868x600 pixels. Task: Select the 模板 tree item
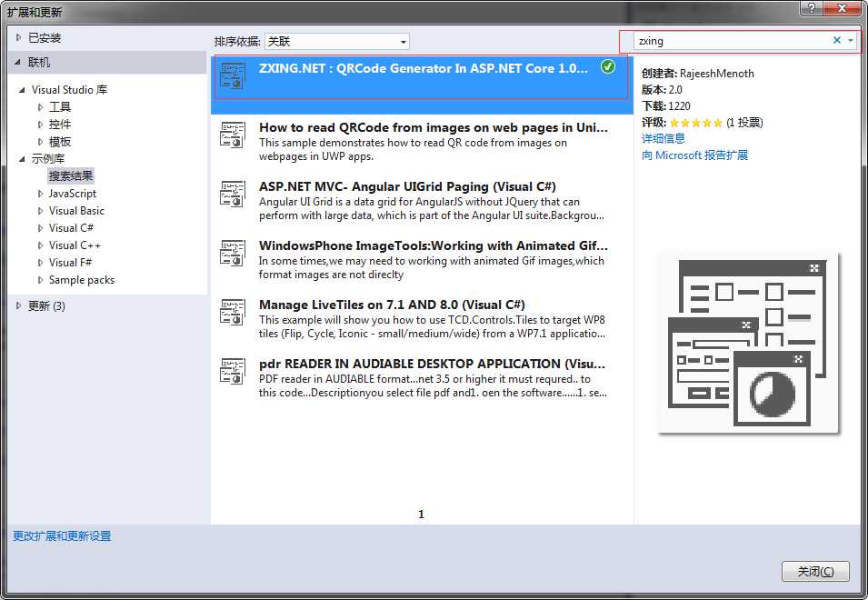[x=60, y=141]
